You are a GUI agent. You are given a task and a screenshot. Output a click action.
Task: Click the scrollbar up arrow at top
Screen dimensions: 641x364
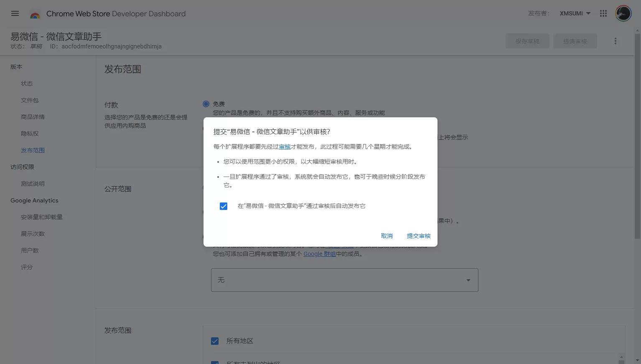tap(638, 30)
